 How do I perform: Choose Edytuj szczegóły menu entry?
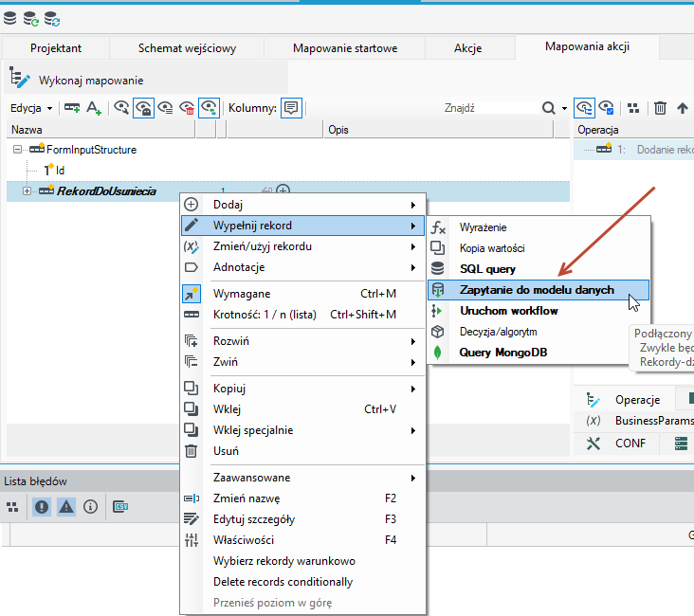pyautogui.click(x=302, y=519)
